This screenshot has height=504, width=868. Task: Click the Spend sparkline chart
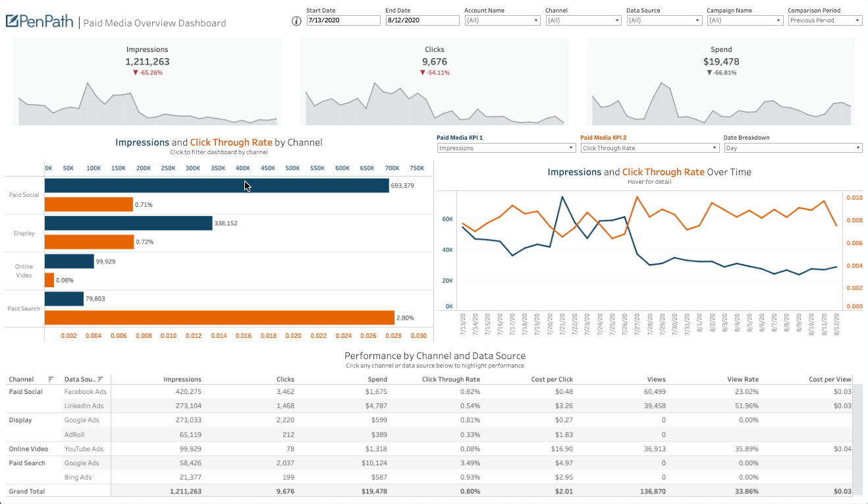click(x=722, y=103)
